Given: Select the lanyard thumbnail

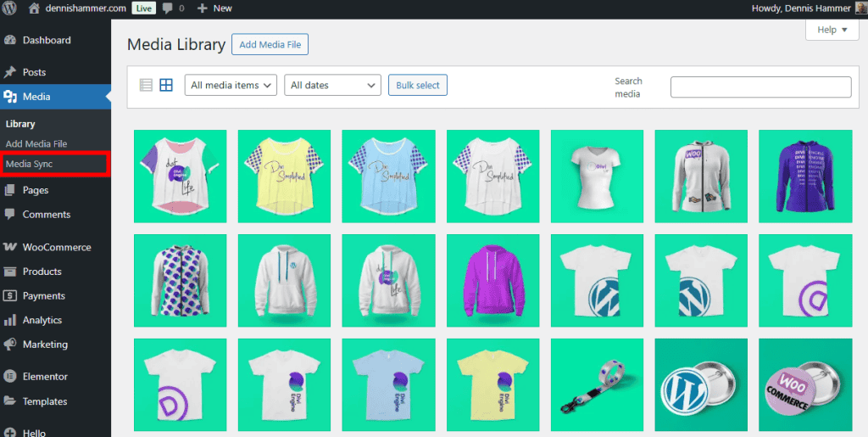Looking at the screenshot, I should 598,385.
